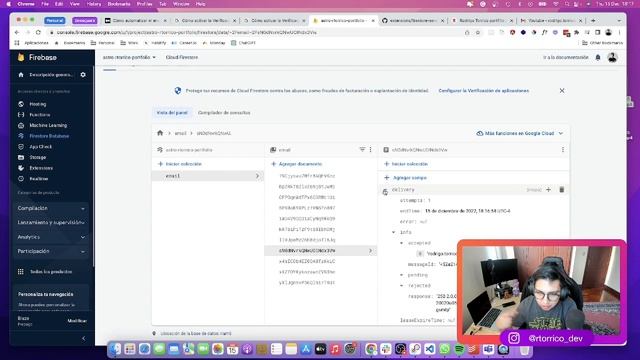Screen dimensions: 640x360
Task: Switch to Compilador de consultas tab
Action: point(224,112)
